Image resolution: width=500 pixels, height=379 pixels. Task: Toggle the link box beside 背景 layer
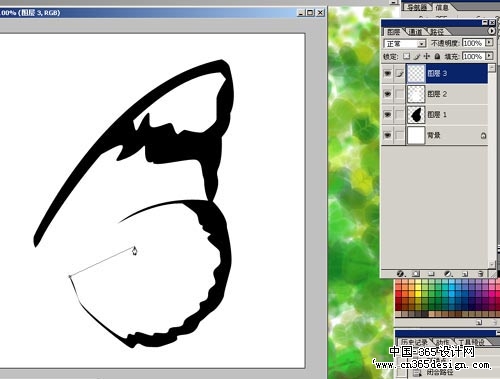point(400,135)
